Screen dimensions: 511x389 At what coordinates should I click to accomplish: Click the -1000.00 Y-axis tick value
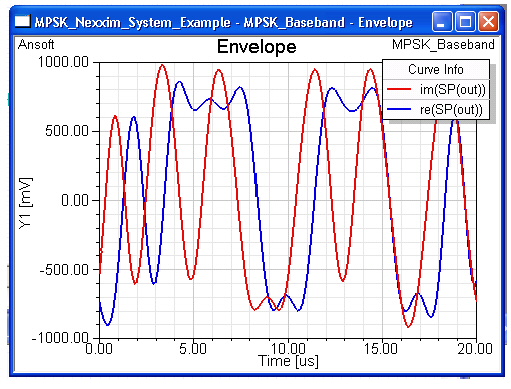point(60,338)
